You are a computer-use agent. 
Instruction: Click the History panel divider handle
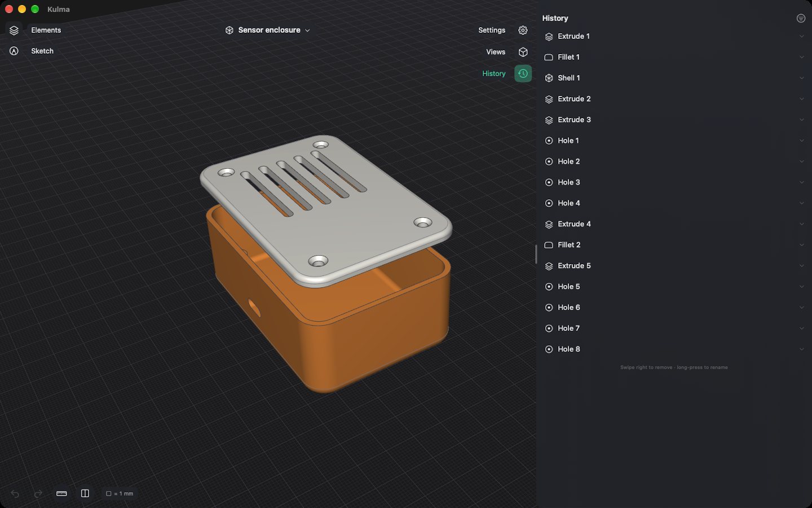point(536,254)
